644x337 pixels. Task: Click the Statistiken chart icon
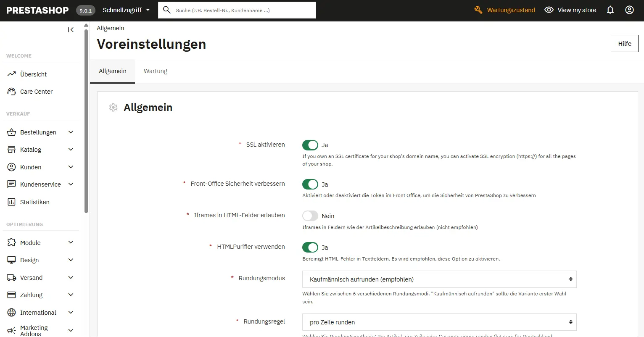tap(11, 202)
